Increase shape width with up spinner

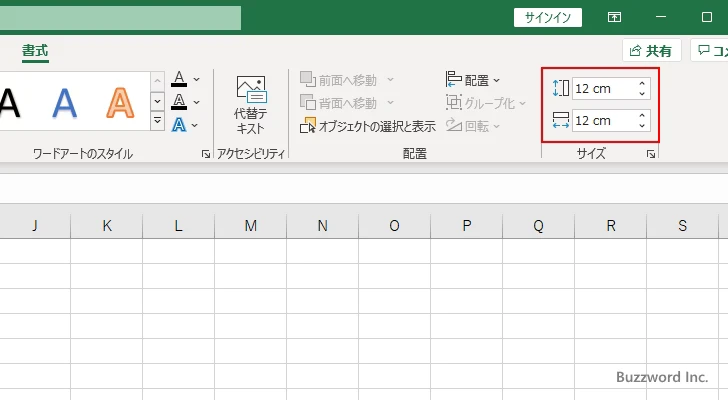coord(642,116)
